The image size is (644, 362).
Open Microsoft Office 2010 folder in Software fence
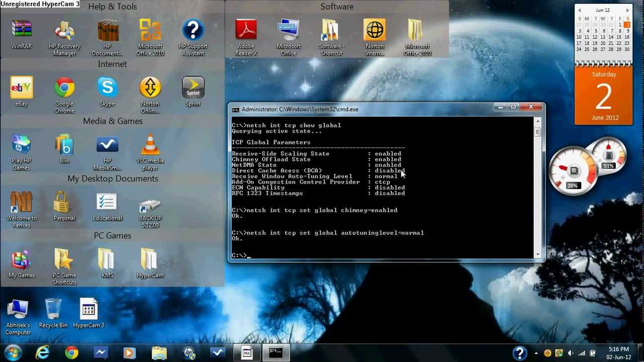click(417, 38)
